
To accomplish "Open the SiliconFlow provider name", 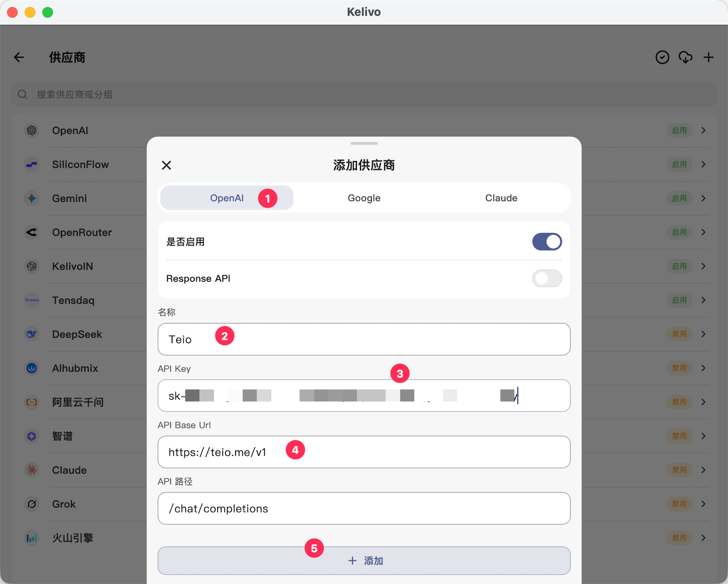I will pyautogui.click(x=80, y=165).
